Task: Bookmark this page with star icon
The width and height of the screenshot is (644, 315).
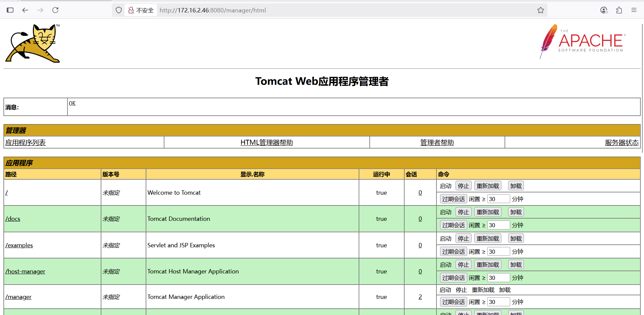Action: (540, 10)
